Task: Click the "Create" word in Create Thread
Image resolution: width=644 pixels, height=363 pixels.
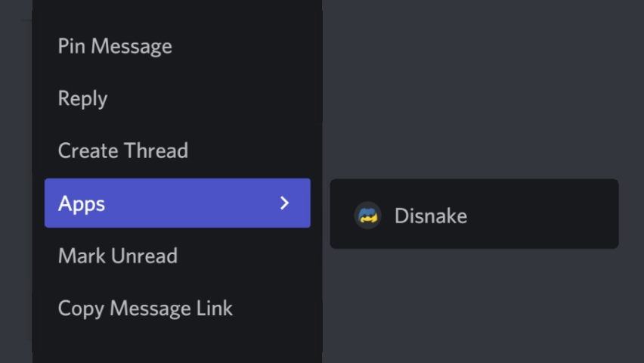Action: point(88,150)
